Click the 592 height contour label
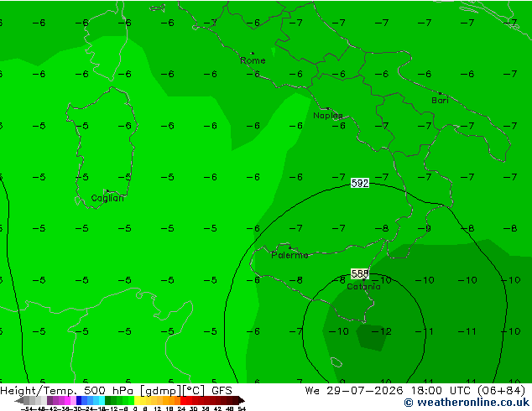Viewport: 532px width, 411px height. (360, 183)
